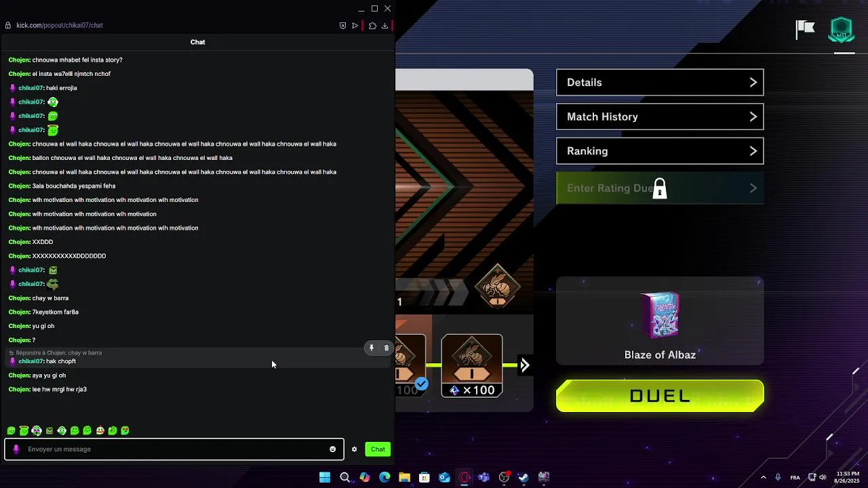868x488 pixels.
Task: Open Windows Search from taskbar
Action: (x=344, y=477)
